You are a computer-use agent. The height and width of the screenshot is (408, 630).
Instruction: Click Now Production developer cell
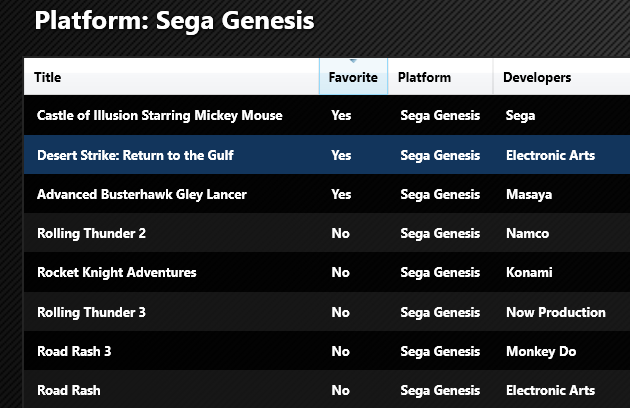tap(556, 312)
